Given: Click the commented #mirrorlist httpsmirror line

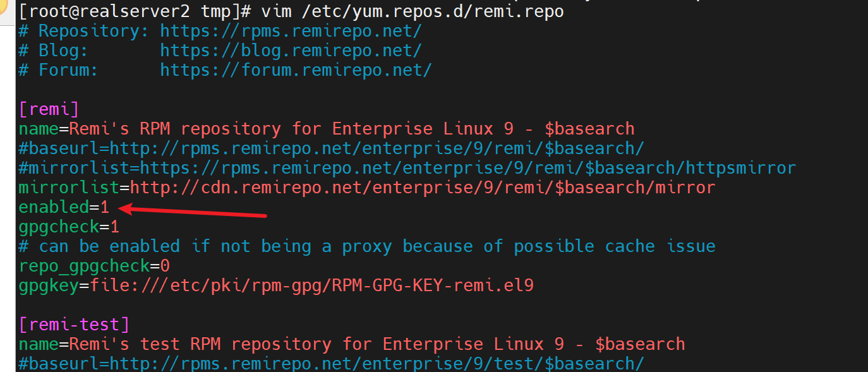Looking at the screenshot, I should click(407, 168).
